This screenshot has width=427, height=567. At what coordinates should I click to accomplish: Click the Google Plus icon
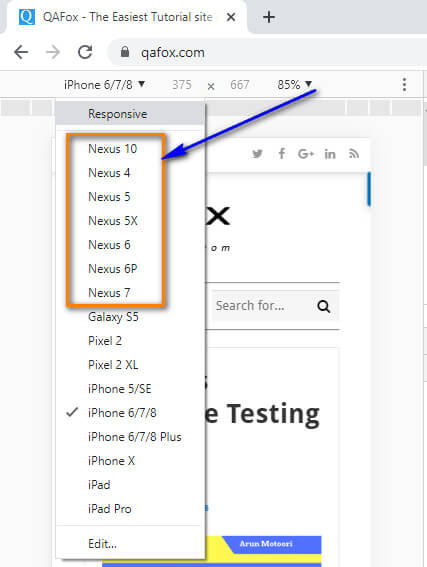(x=306, y=154)
